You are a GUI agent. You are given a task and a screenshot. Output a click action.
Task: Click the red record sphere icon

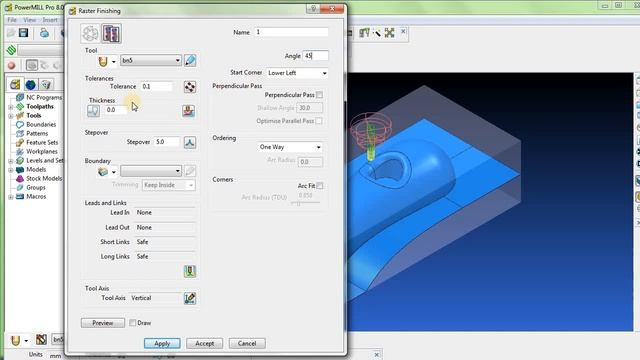pos(11,65)
